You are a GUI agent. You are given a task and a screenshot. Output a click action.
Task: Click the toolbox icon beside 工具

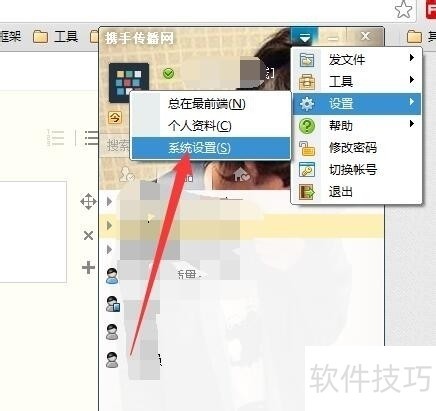307,82
